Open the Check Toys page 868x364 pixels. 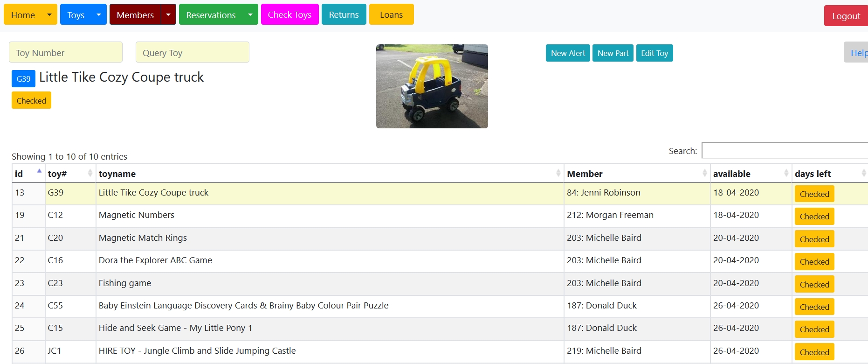[x=289, y=14]
